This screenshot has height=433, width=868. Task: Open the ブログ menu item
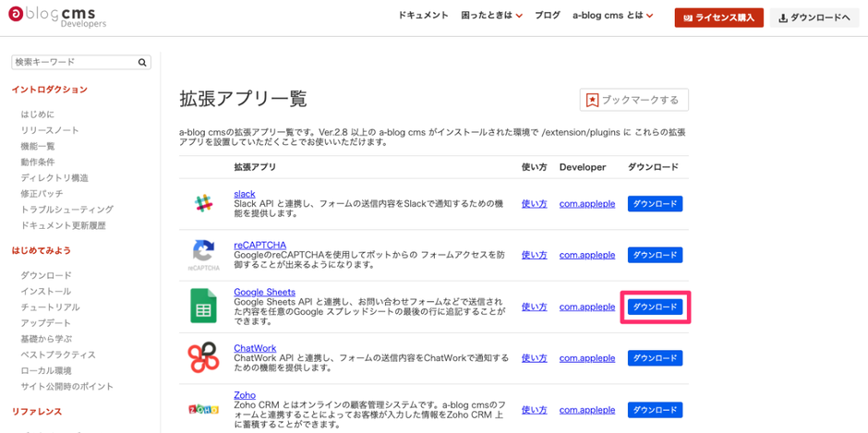[547, 16]
